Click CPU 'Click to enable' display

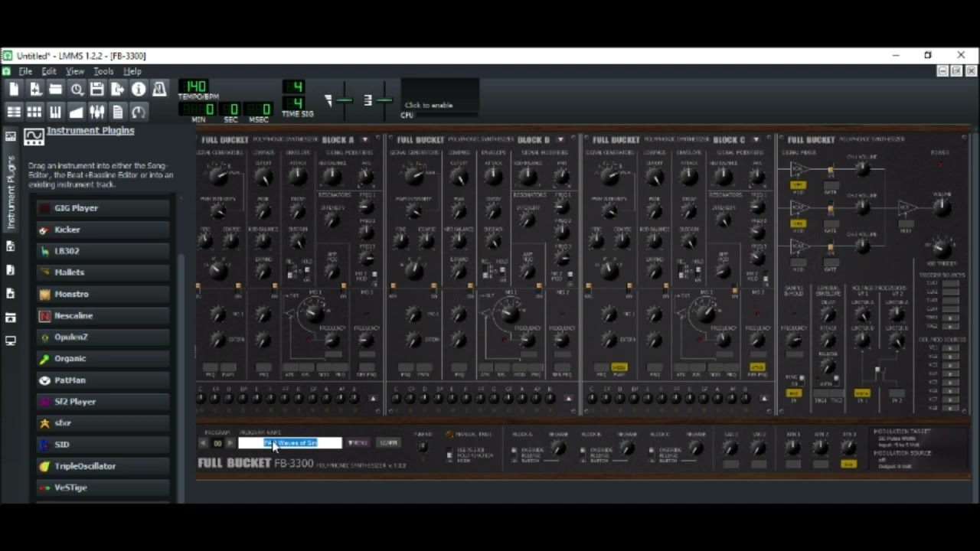[x=440, y=96]
